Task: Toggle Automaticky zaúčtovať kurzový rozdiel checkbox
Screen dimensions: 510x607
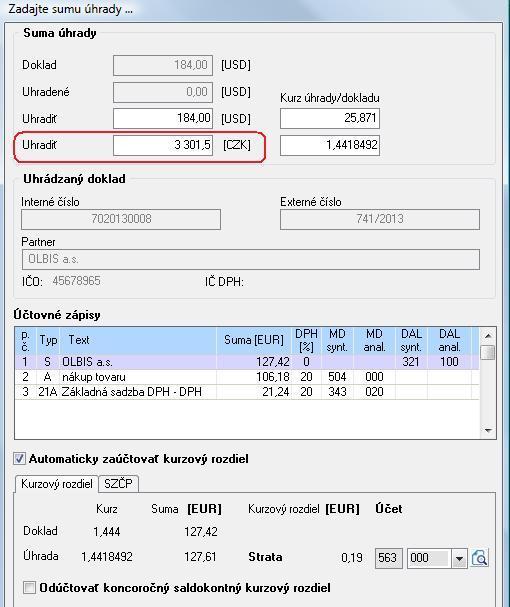Action: pyautogui.click(x=19, y=459)
